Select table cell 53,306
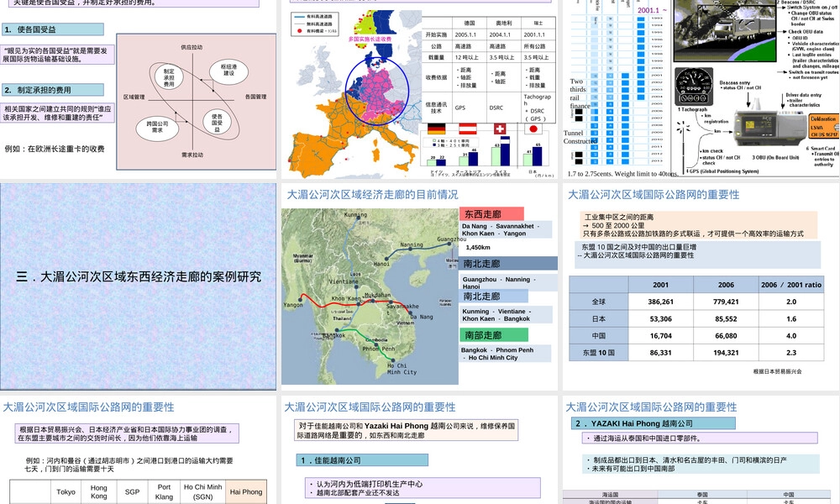Screen dimensions: 840x504 tap(660, 318)
